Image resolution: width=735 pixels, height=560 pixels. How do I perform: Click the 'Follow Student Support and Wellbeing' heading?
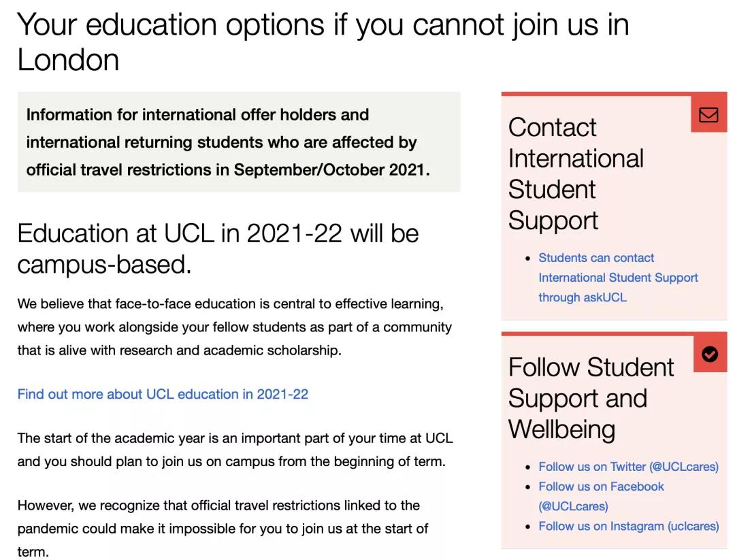coord(591,398)
